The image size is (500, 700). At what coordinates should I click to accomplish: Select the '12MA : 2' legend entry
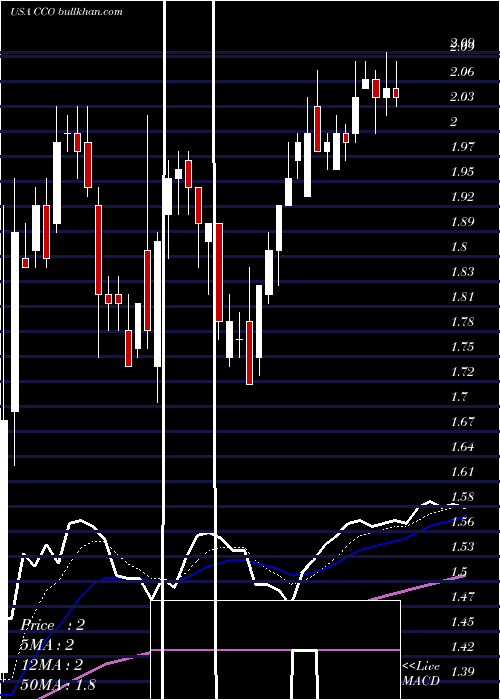pos(52,665)
